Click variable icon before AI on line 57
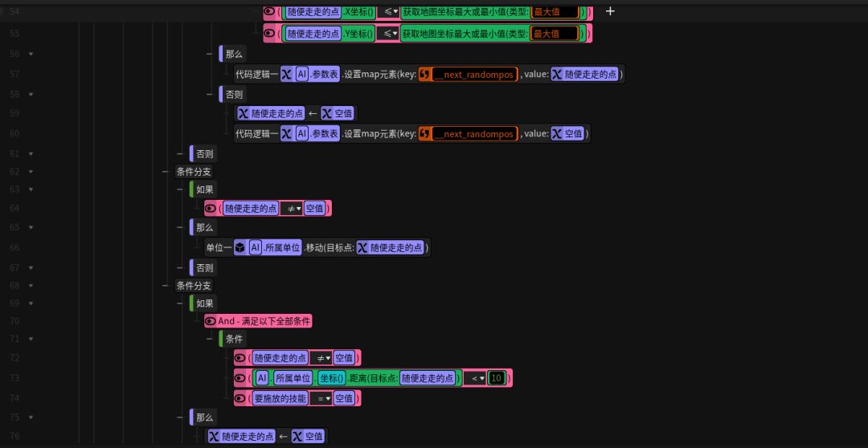This screenshot has width=868, height=448. [286, 74]
